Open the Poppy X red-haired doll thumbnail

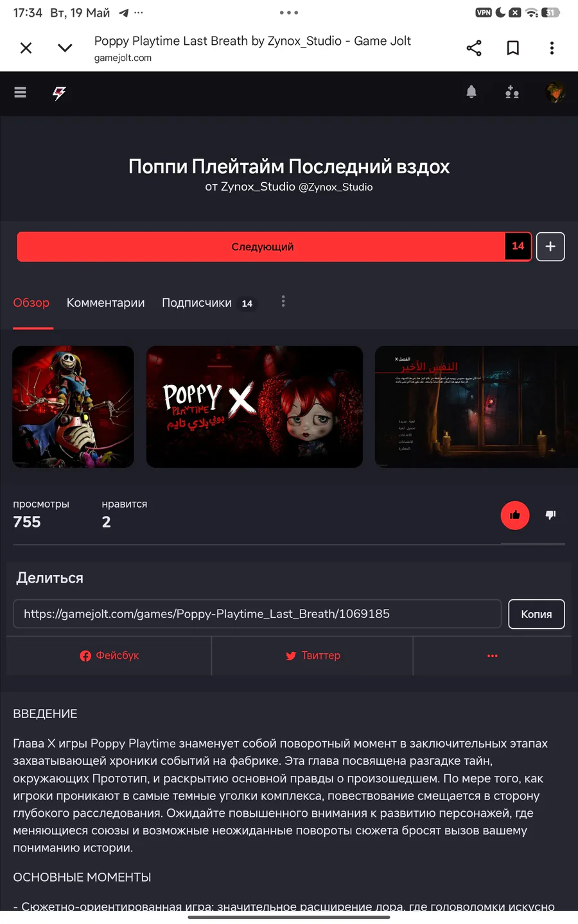tap(254, 407)
